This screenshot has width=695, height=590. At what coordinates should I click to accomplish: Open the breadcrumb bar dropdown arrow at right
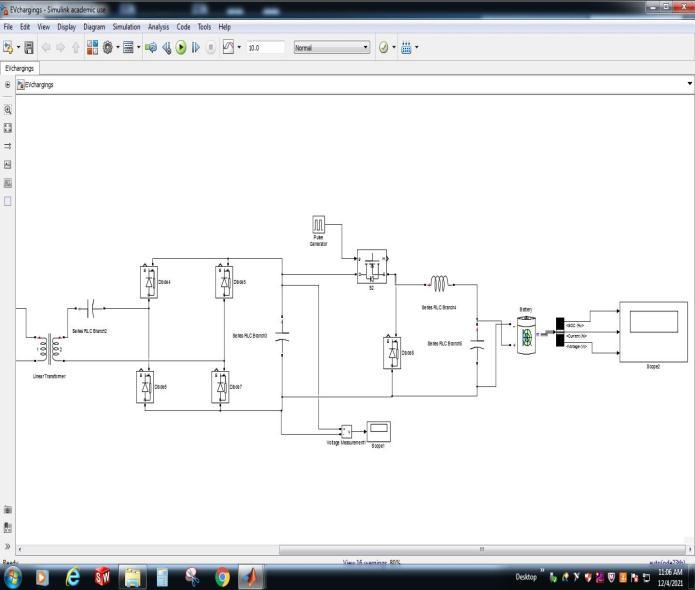[x=690, y=84]
